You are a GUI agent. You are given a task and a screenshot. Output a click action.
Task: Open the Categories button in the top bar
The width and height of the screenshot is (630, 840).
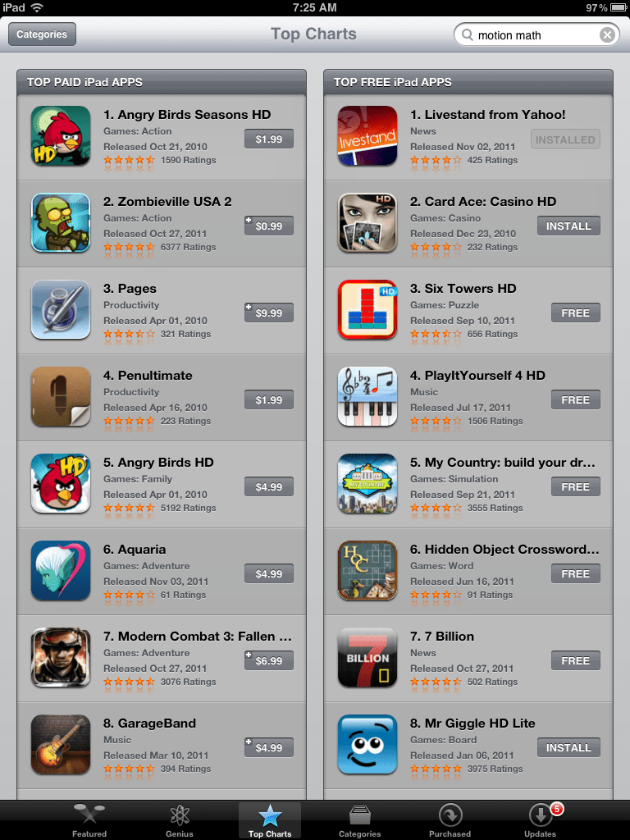[x=42, y=34]
